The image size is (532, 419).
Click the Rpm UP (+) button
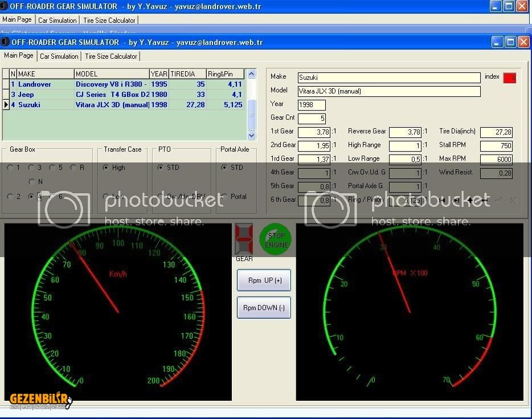click(264, 280)
